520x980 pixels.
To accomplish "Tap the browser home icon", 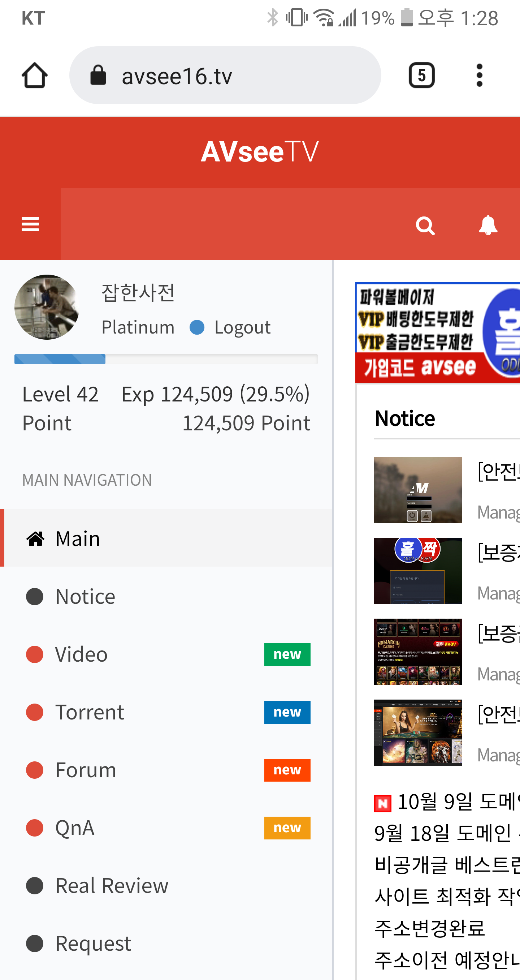I will [x=35, y=75].
